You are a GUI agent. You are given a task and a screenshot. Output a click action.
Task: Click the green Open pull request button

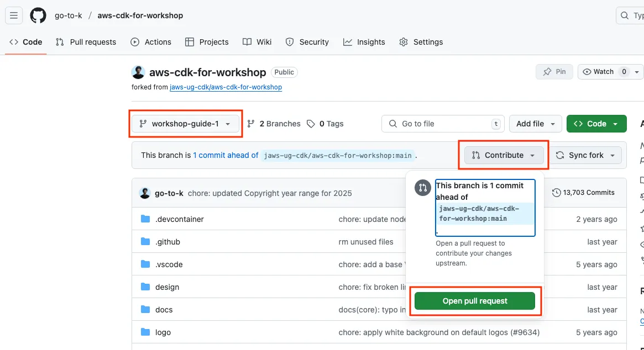[x=475, y=301]
